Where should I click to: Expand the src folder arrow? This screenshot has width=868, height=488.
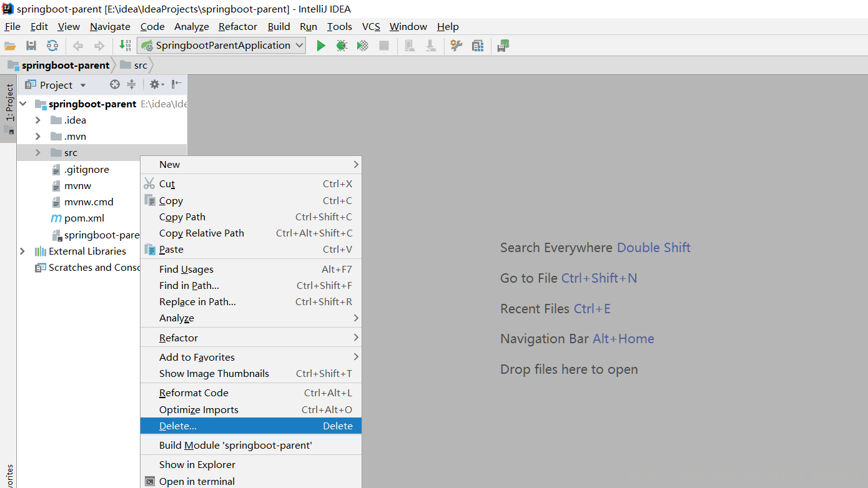pyautogui.click(x=38, y=152)
